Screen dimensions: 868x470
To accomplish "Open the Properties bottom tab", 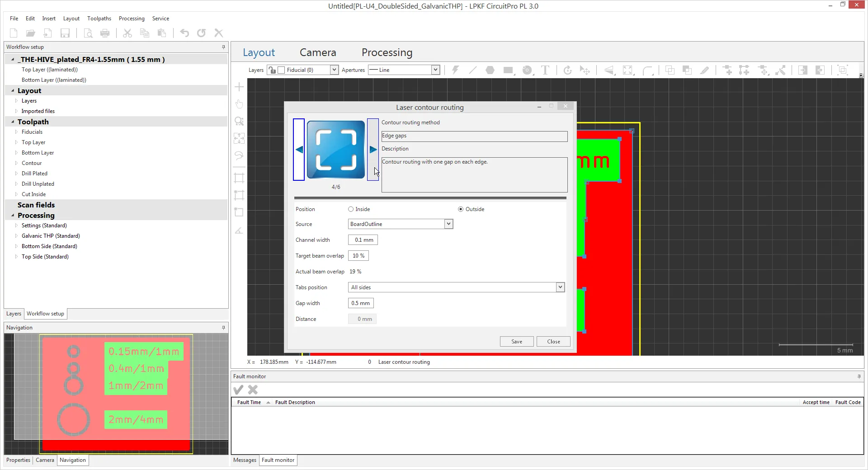I will 18,460.
